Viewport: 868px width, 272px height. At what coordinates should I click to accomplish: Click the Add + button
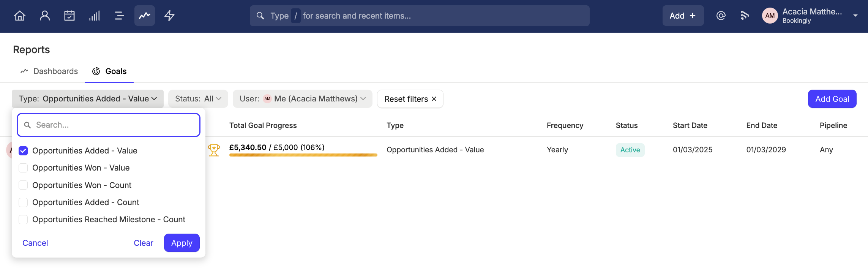(x=683, y=16)
